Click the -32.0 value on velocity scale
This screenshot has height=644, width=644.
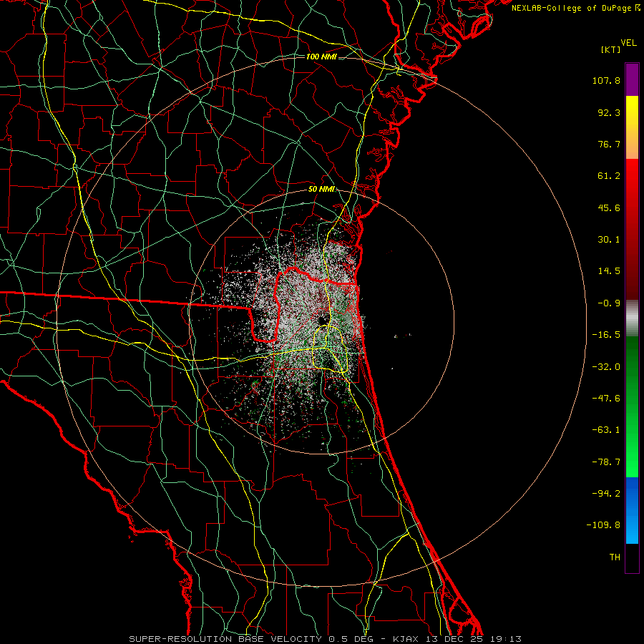(606, 367)
